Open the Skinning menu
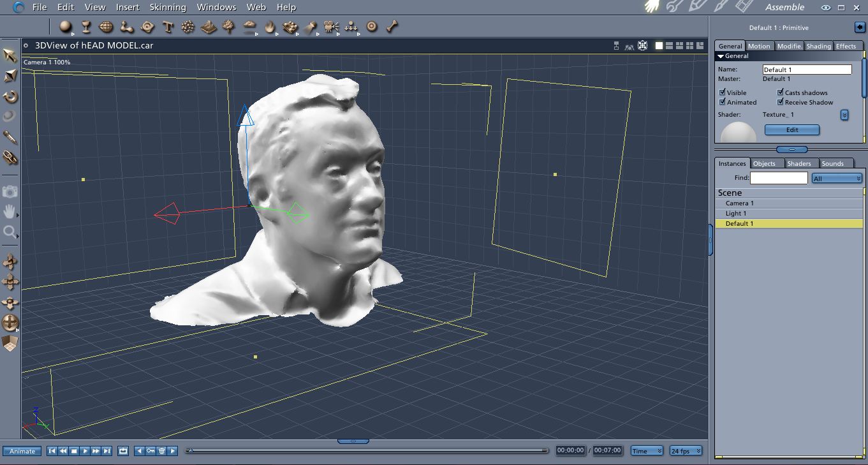Viewport: 868px width, 465px height. (168, 7)
